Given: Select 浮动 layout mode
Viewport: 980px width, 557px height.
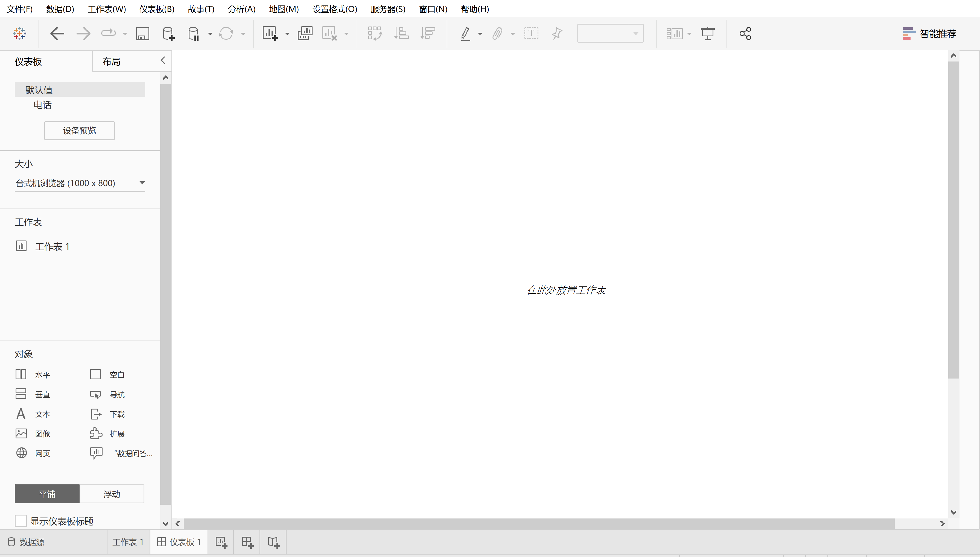Looking at the screenshot, I should point(112,494).
